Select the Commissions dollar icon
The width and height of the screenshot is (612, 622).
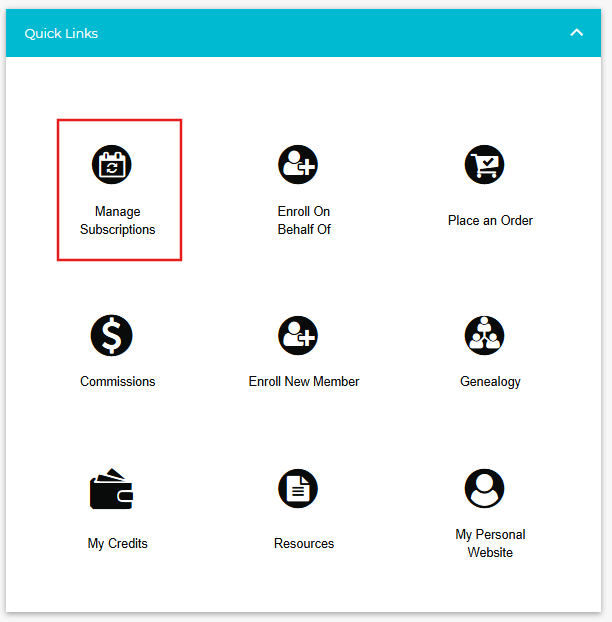(x=111, y=336)
